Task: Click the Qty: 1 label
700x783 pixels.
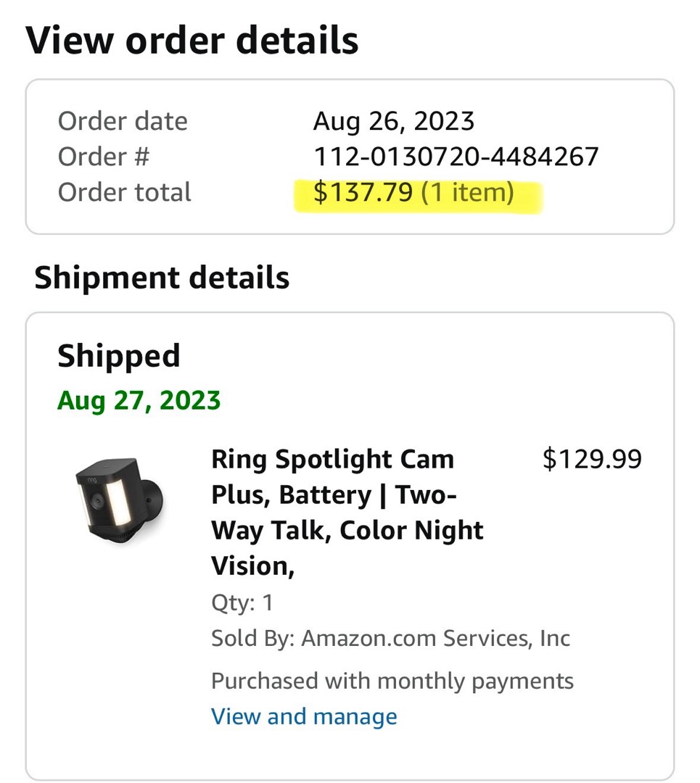Action: pyautogui.click(x=242, y=602)
